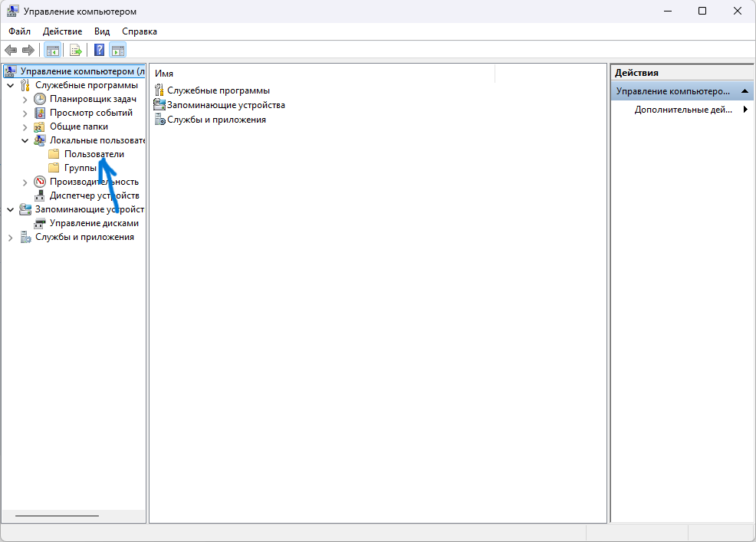The width and height of the screenshot is (756, 542).
Task: Click the Shared Folders icon in tree
Action: coord(40,126)
